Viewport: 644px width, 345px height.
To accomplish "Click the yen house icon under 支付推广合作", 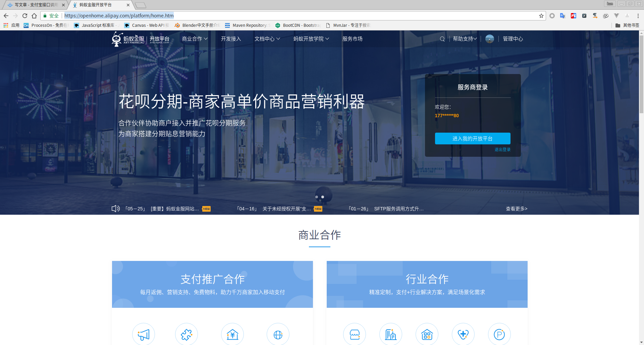I will pos(232,334).
